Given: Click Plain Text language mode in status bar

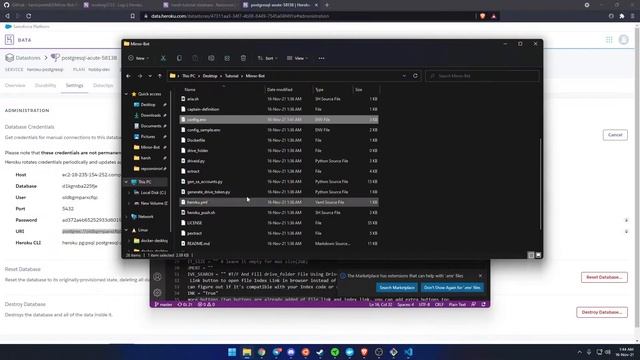Looking at the screenshot, I should point(457,304).
